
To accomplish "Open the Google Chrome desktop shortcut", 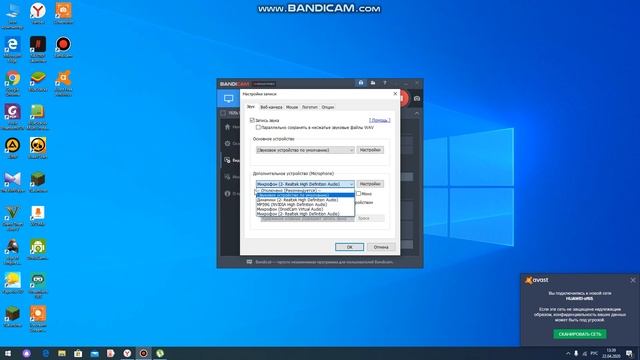I will coord(13,83).
